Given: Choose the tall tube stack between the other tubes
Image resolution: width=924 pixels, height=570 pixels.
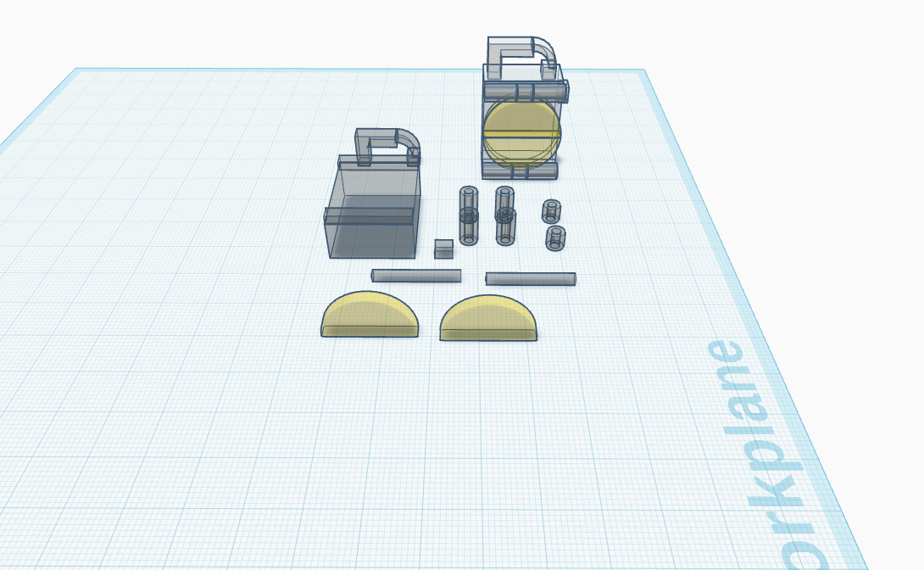Looking at the screenshot, I should pos(505,215).
